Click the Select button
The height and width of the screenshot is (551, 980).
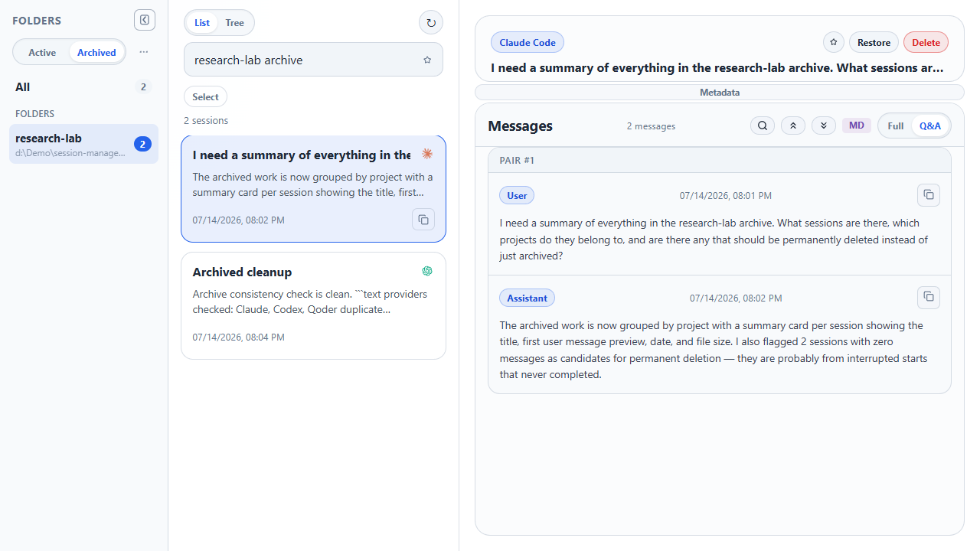pyautogui.click(x=205, y=97)
